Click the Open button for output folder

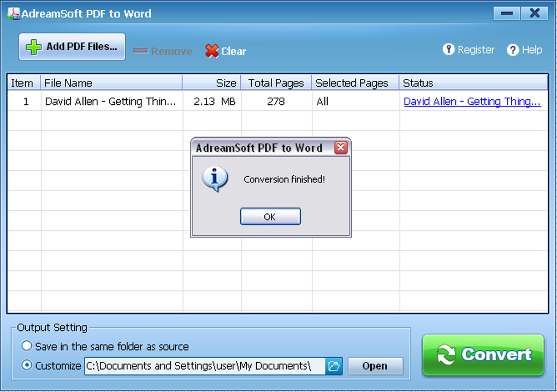pyautogui.click(x=375, y=366)
